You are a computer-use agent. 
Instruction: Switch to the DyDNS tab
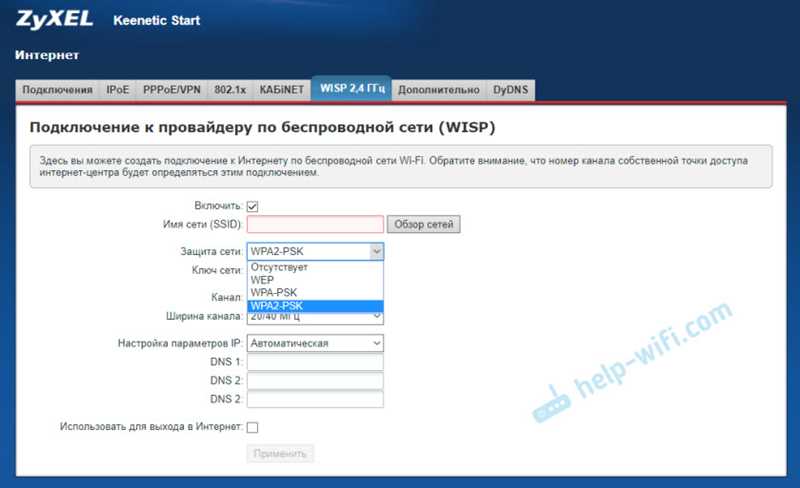click(x=510, y=90)
